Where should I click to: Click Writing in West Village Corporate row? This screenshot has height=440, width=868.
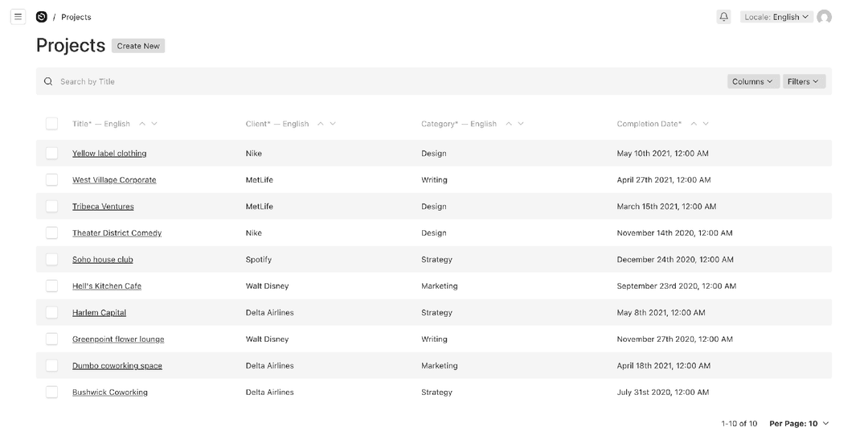434,179
